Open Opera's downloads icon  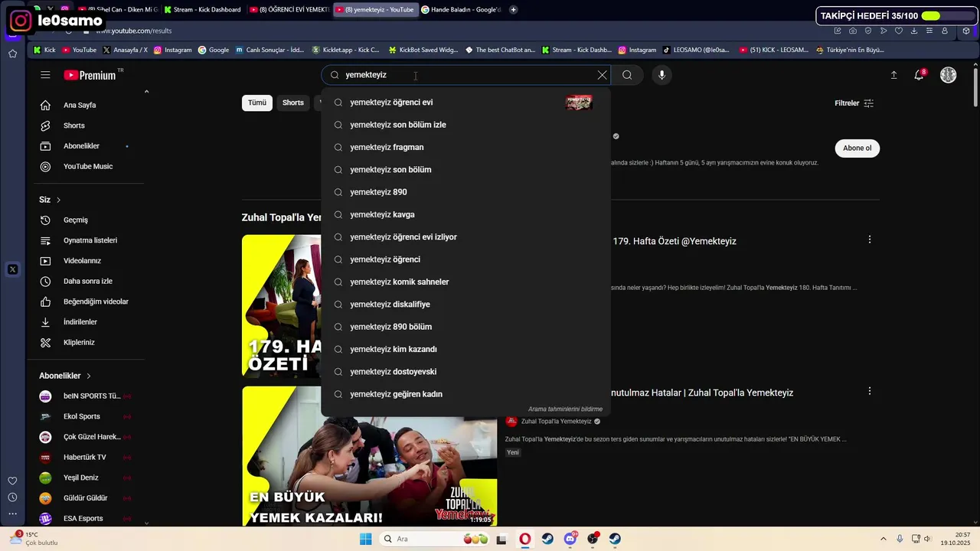point(914,31)
